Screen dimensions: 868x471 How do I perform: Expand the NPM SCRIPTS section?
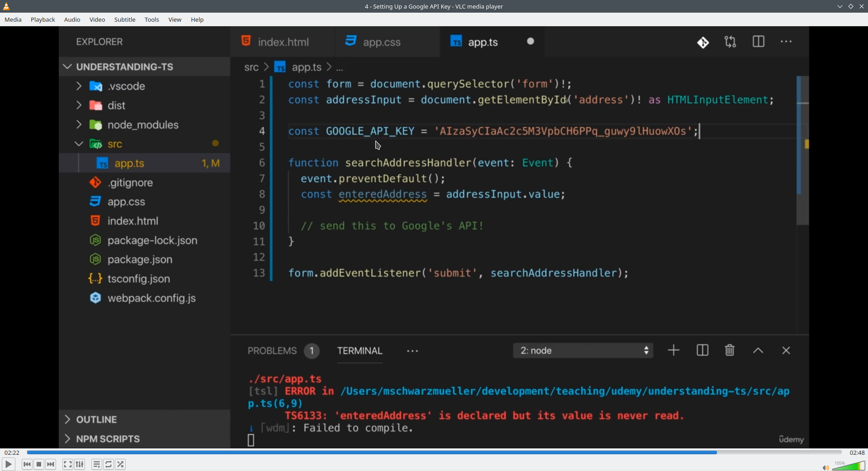(145, 439)
